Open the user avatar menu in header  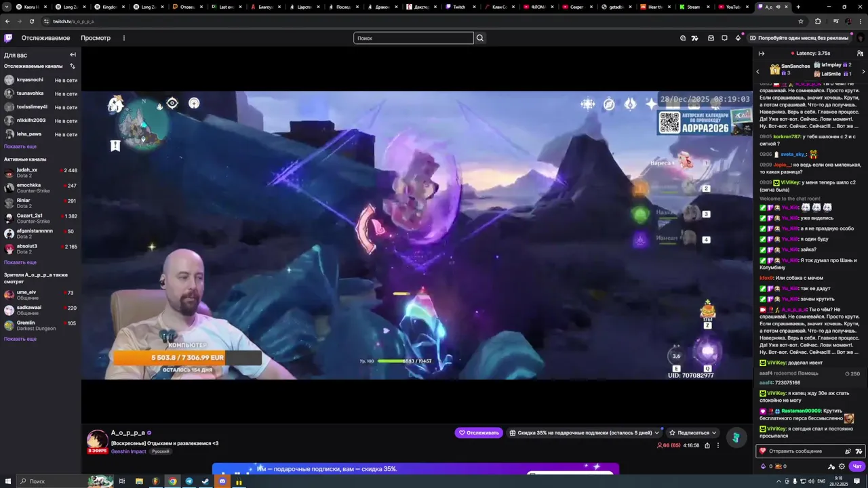tap(861, 38)
